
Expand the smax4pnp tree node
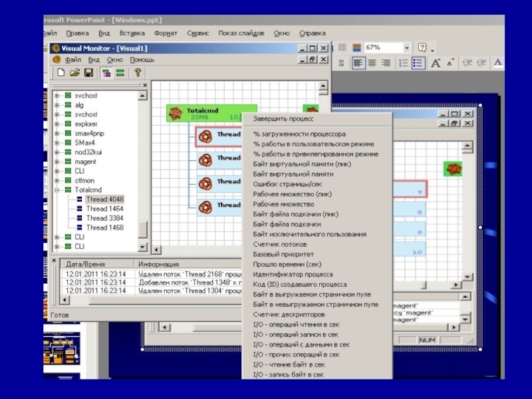pos(57,134)
